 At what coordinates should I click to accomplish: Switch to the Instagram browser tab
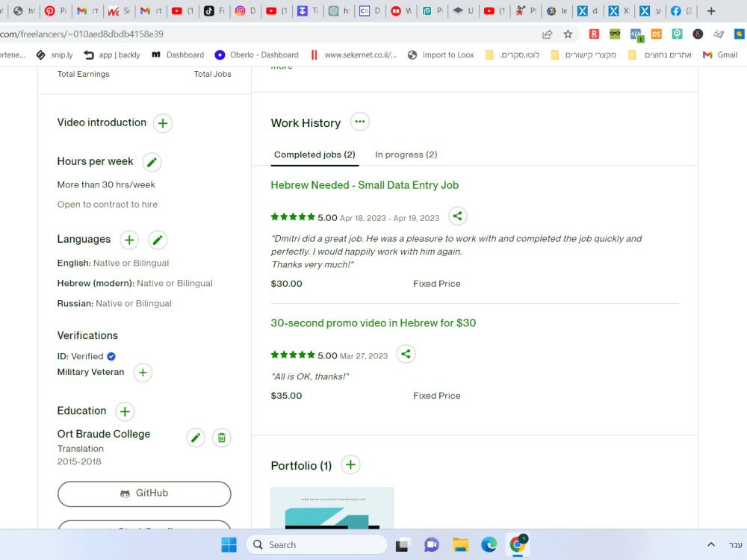246,11
